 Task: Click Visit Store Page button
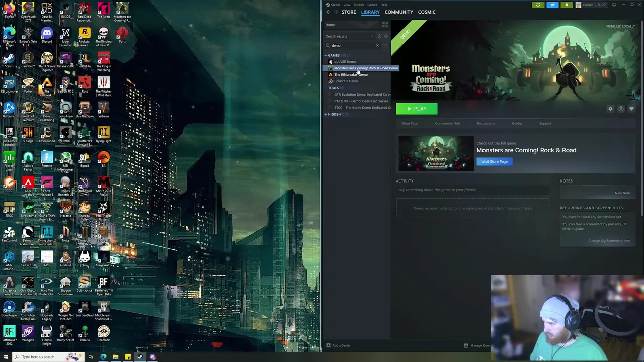pyautogui.click(x=495, y=162)
